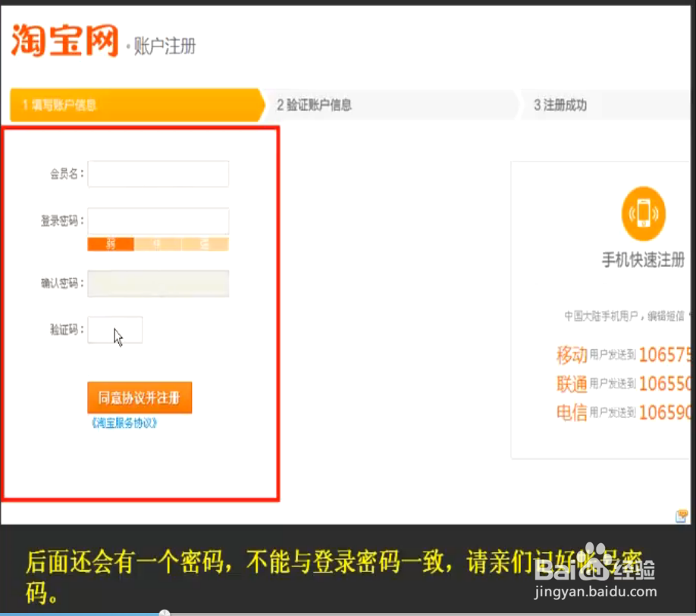696x616 pixels.
Task: Focus the 登录密码 input field
Action: coord(158,221)
